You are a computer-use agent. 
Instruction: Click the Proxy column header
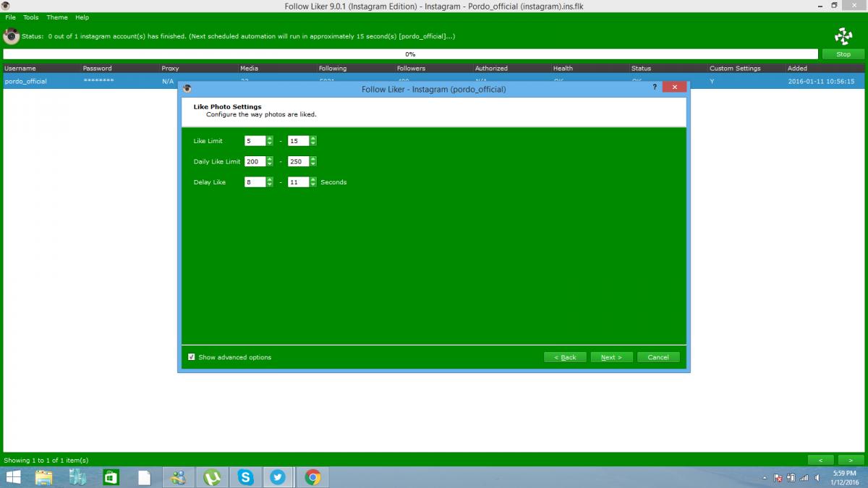point(198,68)
